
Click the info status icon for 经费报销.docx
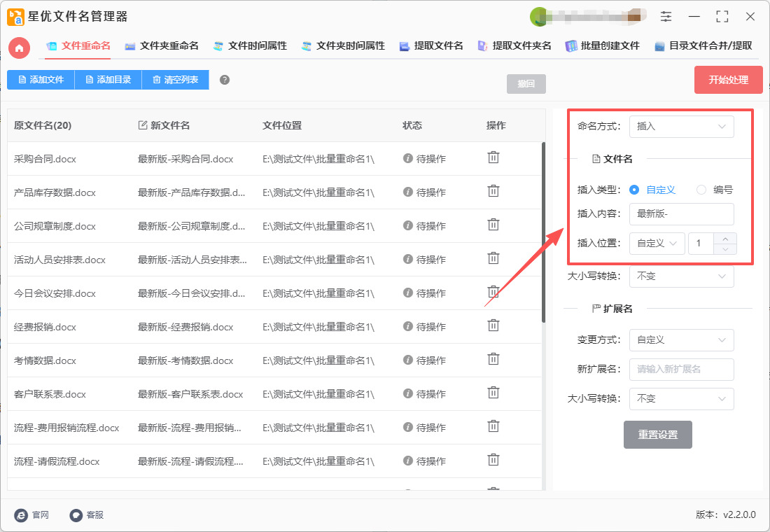[407, 326]
